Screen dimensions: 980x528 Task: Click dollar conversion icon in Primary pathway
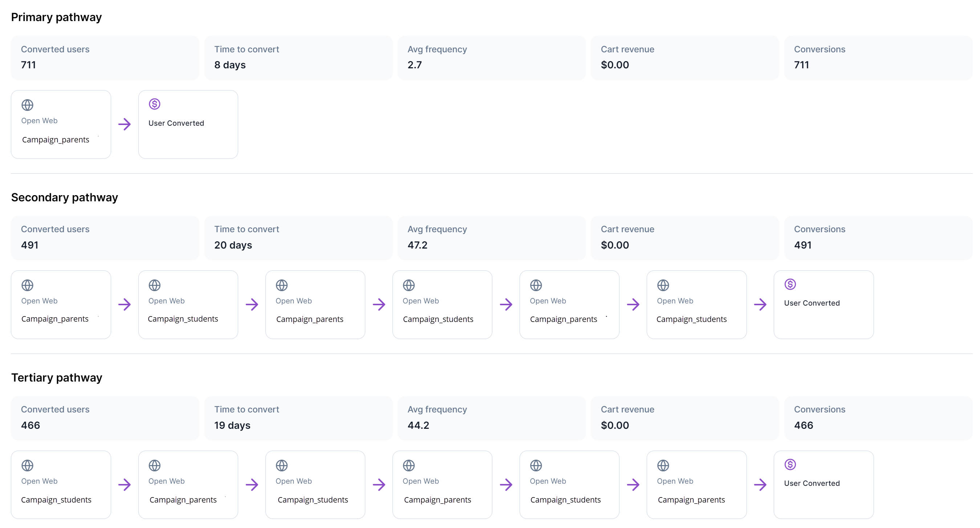[154, 104]
